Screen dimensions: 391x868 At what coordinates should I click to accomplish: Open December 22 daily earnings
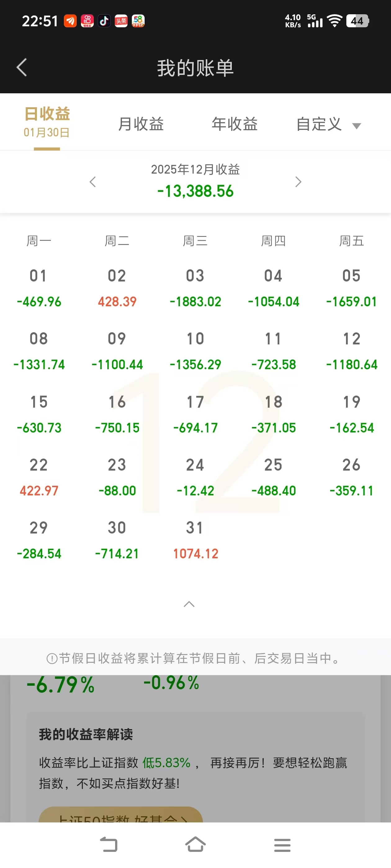[39, 477]
